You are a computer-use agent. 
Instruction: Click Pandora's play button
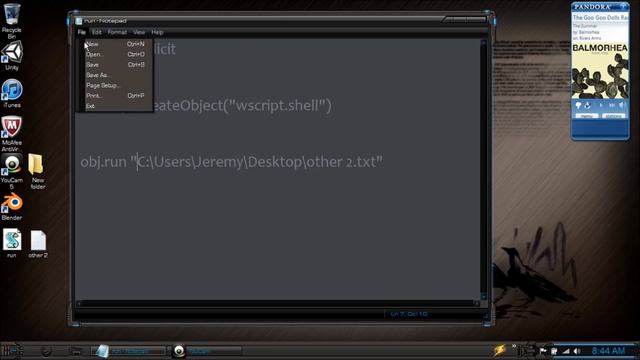[x=601, y=105]
